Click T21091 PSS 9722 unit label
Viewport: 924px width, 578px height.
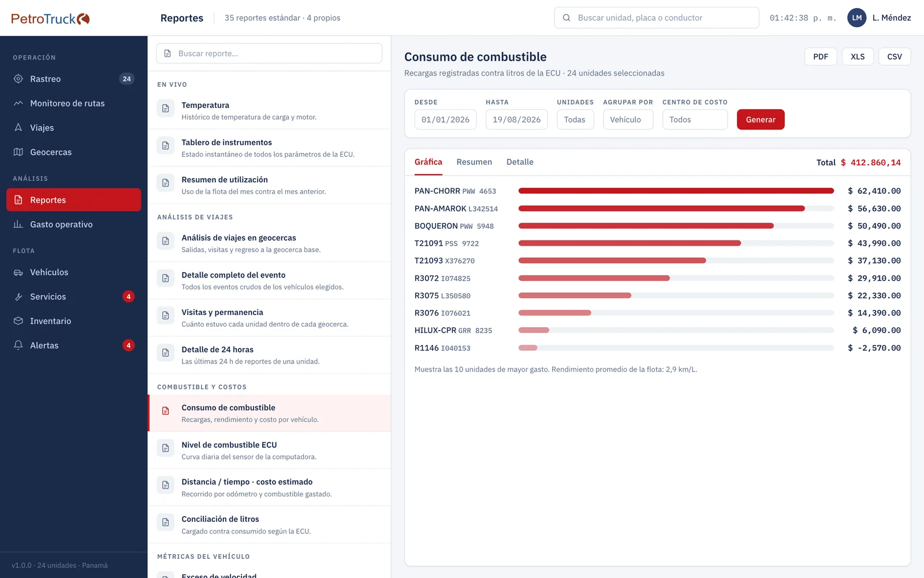point(447,243)
